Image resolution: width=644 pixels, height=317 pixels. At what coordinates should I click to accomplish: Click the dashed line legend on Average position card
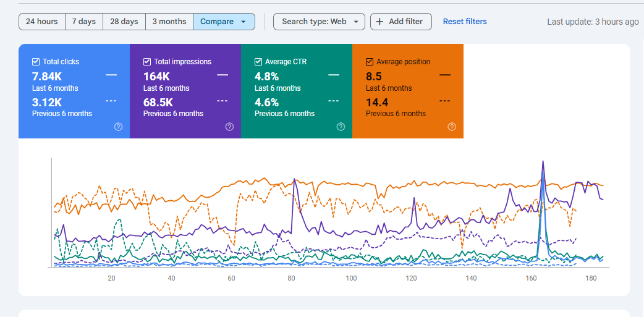(445, 101)
